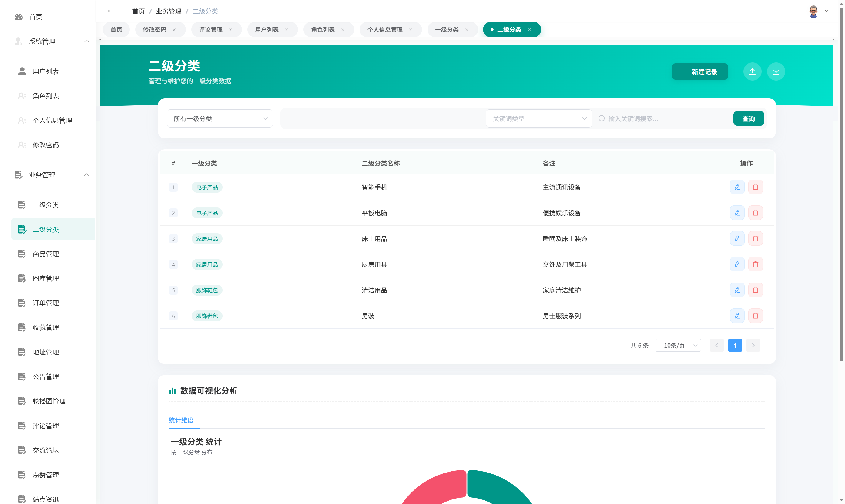The width and height of the screenshot is (845, 504).
Task: Open the 关键词类型 dropdown
Action: click(x=538, y=118)
